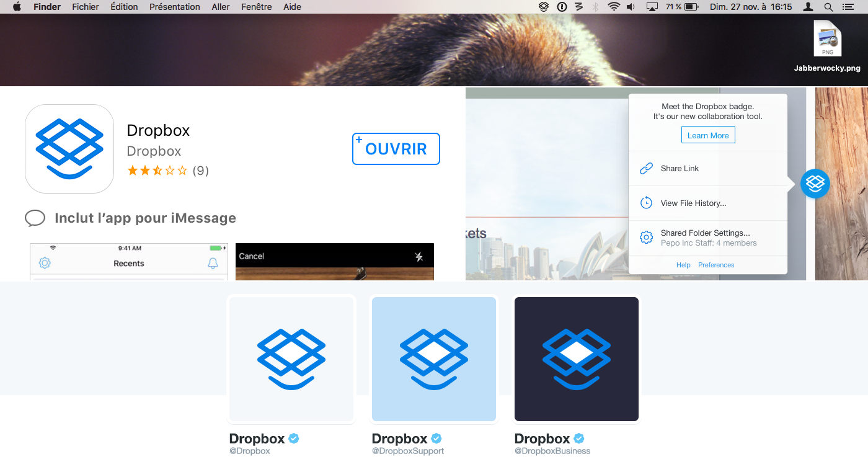
Task: Open the Aller menu
Action: (221, 7)
